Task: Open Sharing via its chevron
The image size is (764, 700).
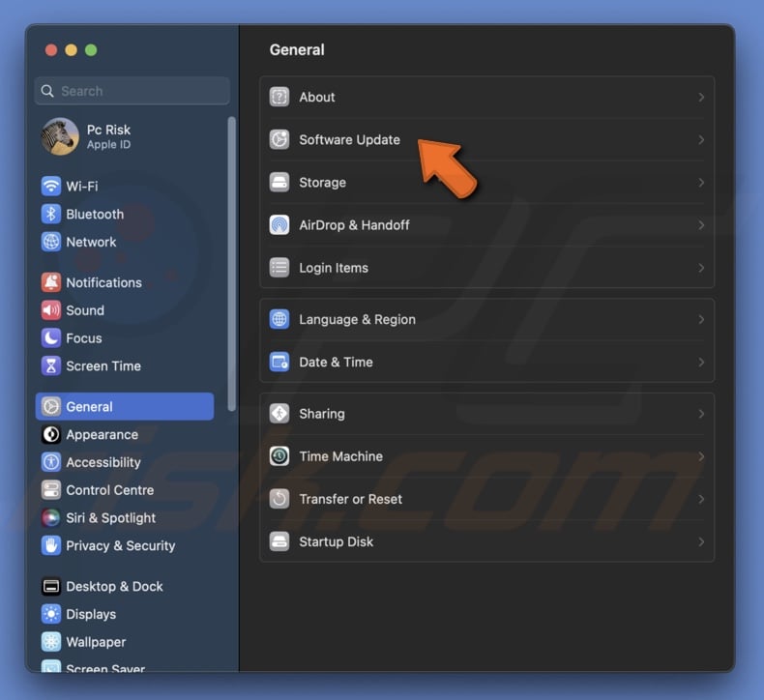Action: [701, 414]
